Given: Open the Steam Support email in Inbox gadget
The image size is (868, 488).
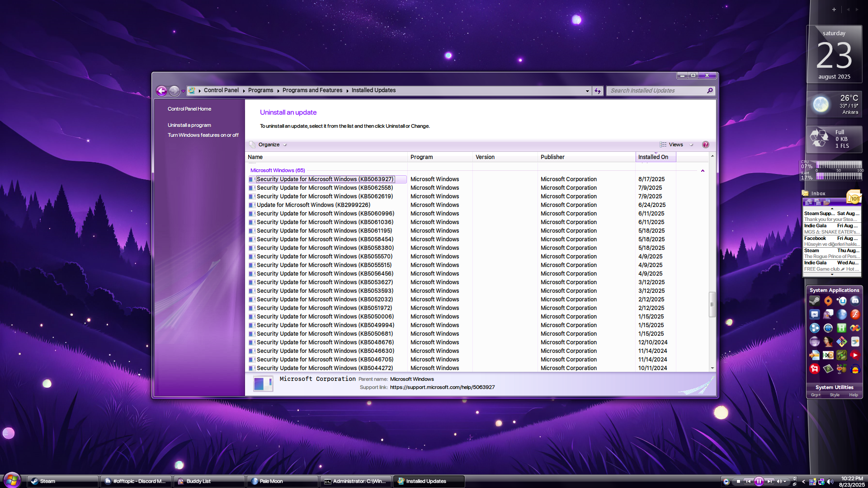Looking at the screenshot, I should tap(831, 216).
